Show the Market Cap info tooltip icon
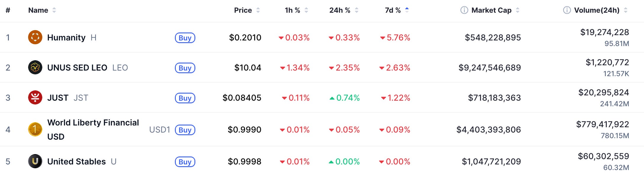644x173 pixels. point(464,10)
